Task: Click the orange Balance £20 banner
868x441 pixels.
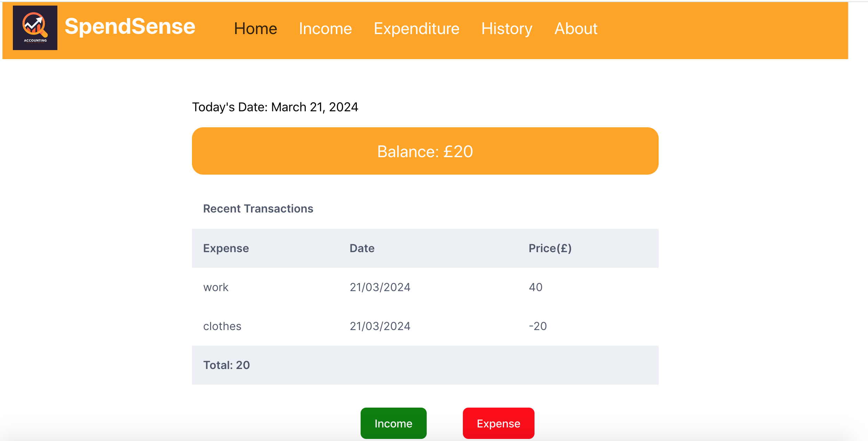Action: click(425, 151)
